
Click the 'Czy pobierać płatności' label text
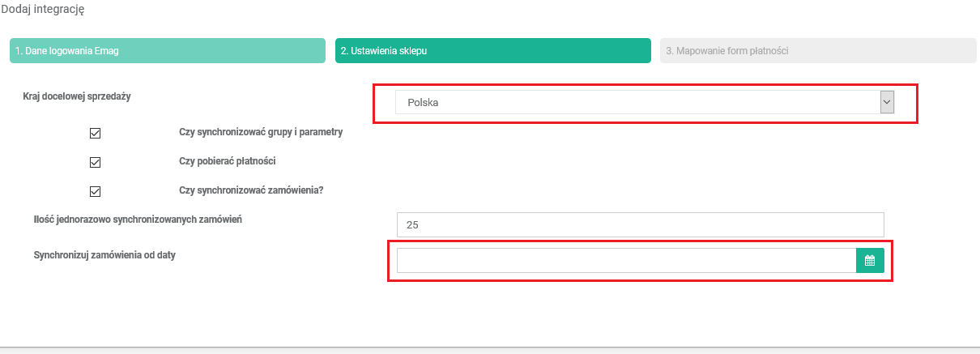point(228,161)
